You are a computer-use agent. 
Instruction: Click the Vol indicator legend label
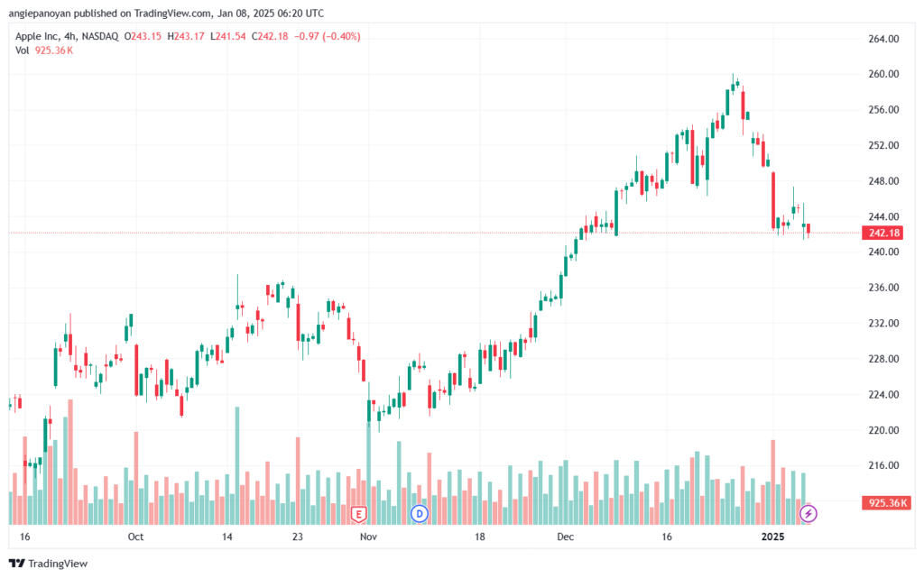[x=23, y=50]
